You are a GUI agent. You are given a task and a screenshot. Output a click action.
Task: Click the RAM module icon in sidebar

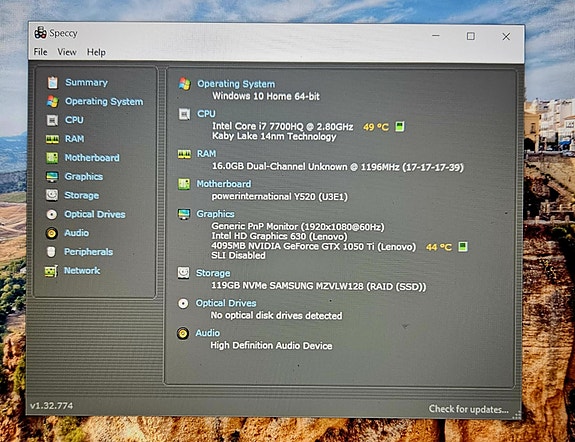click(52, 139)
